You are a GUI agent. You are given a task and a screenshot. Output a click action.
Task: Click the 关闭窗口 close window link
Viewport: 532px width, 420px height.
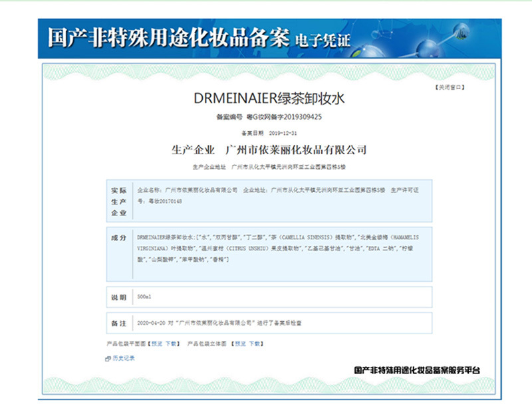click(450, 88)
